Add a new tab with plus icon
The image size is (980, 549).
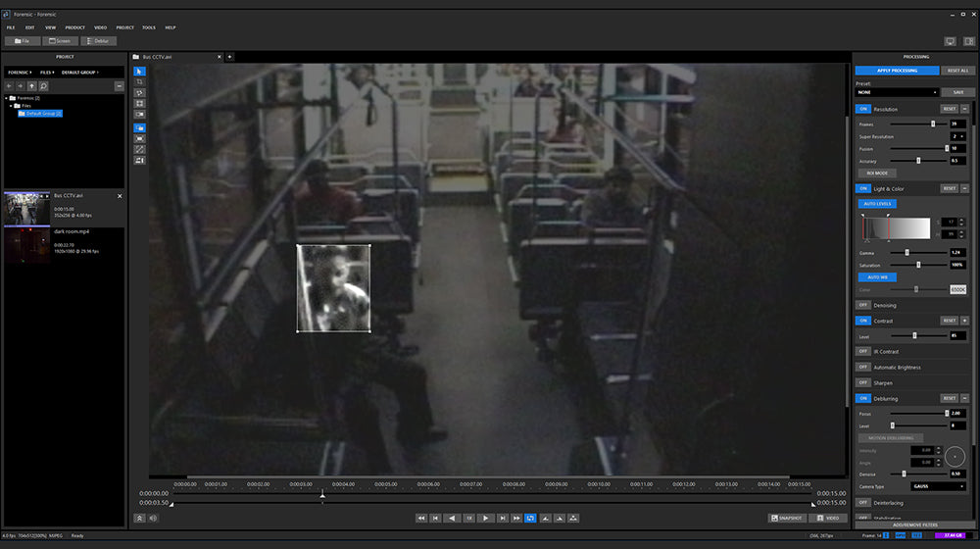tap(229, 57)
